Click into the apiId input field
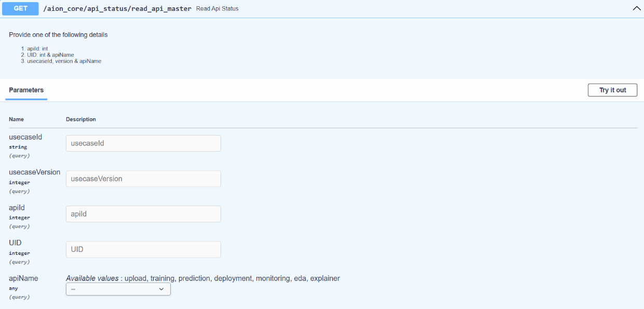Image resolution: width=644 pixels, height=309 pixels. (x=143, y=214)
